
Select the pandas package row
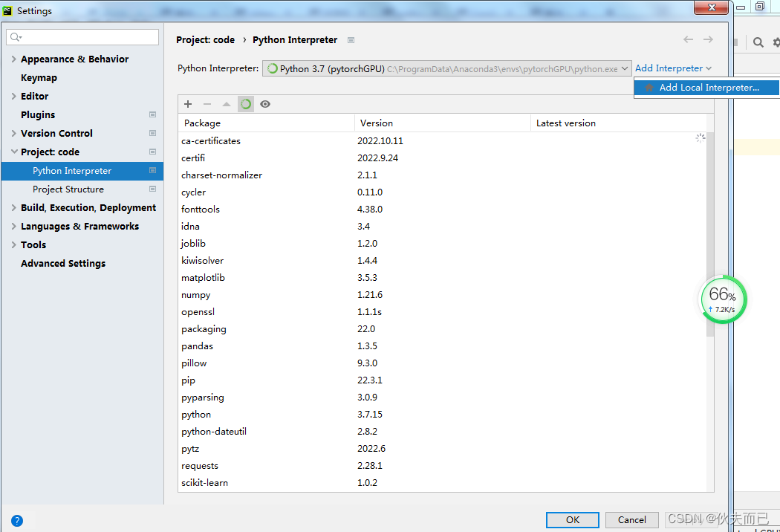click(x=442, y=346)
